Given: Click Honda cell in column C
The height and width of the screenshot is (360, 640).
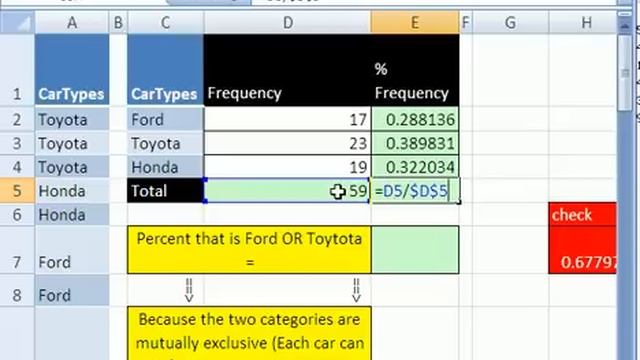Looking at the screenshot, I should (165, 167).
